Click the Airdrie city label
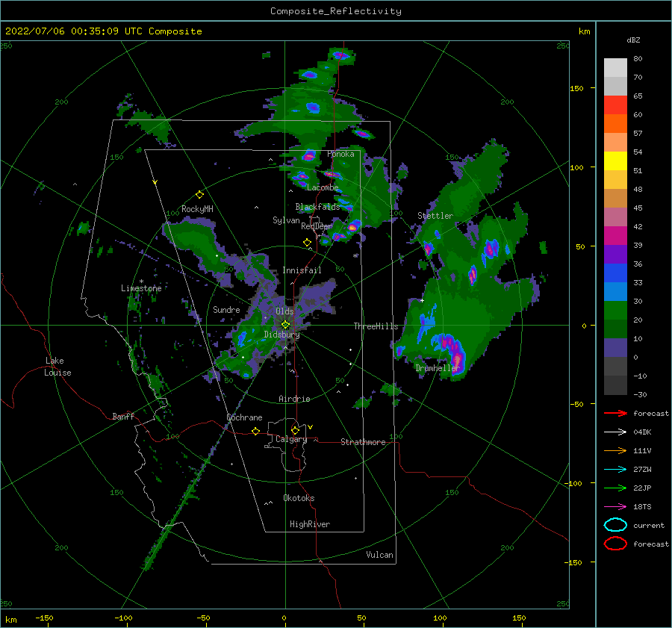672x628 pixels. coord(294,399)
